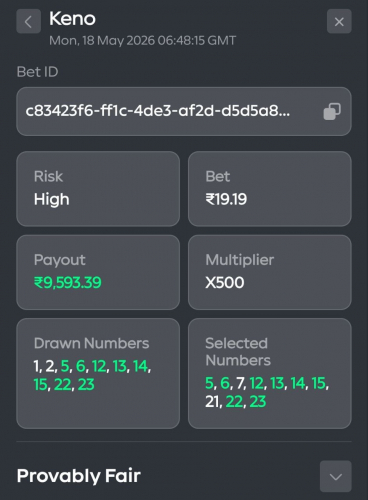The image size is (368, 500).
Task: Click the Drawn Numbers label
Action: (91, 343)
